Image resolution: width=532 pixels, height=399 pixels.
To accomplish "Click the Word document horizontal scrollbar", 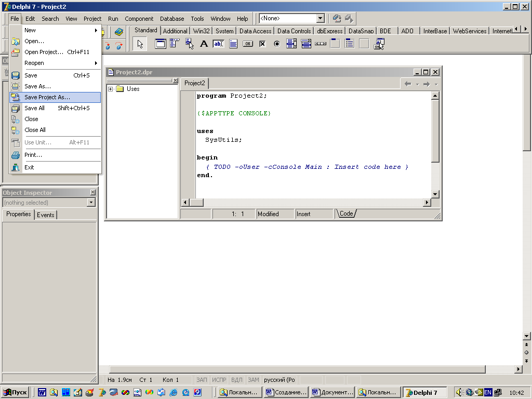I will coord(297,369).
